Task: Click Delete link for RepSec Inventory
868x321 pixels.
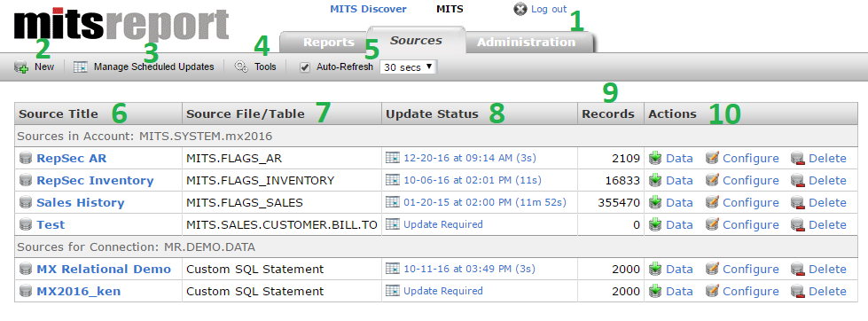Action: coord(827,180)
